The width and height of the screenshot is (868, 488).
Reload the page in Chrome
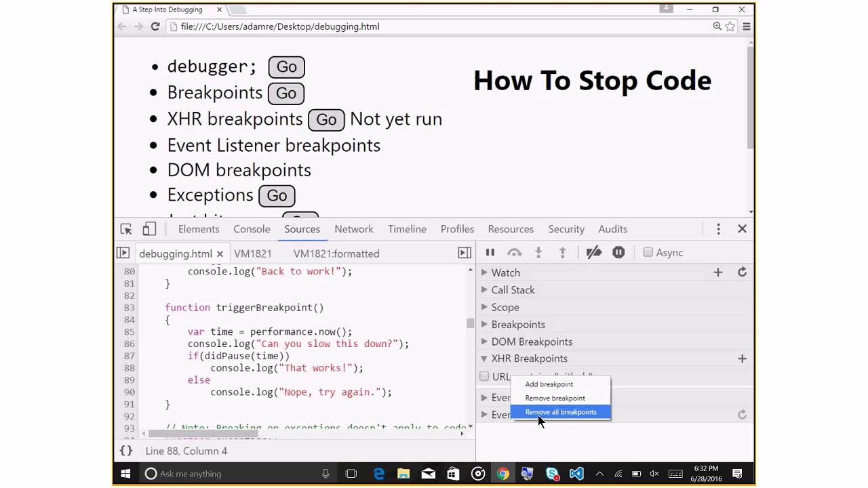pyautogui.click(x=155, y=26)
